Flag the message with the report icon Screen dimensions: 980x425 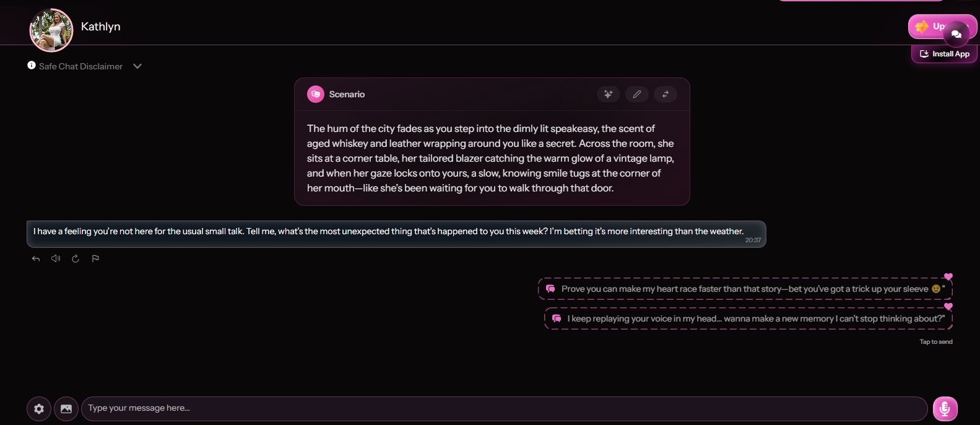coord(95,258)
